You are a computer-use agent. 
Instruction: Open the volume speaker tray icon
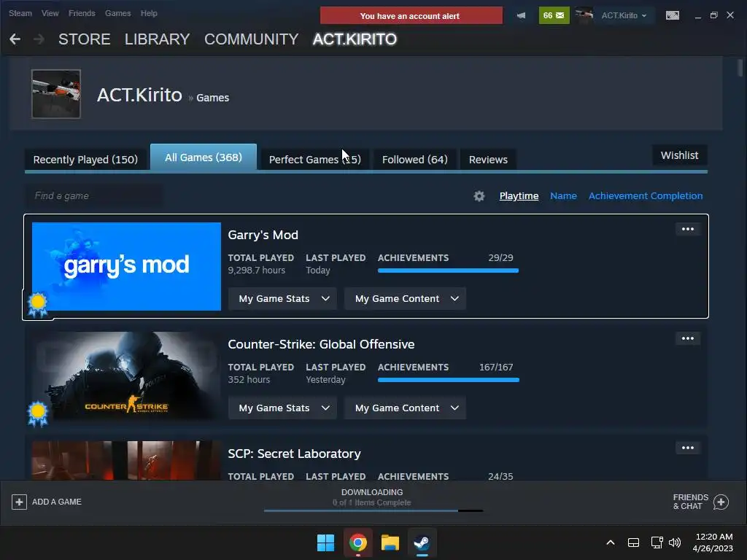[675, 542]
